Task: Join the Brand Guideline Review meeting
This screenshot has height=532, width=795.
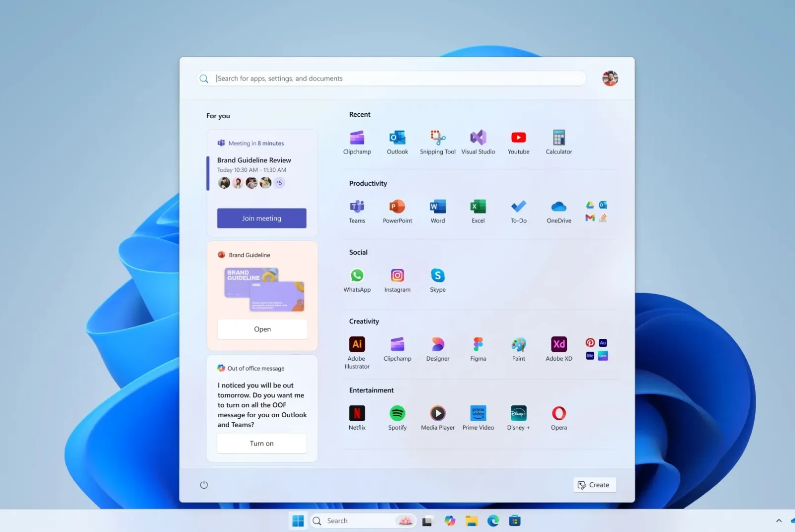Action: click(261, 218)
